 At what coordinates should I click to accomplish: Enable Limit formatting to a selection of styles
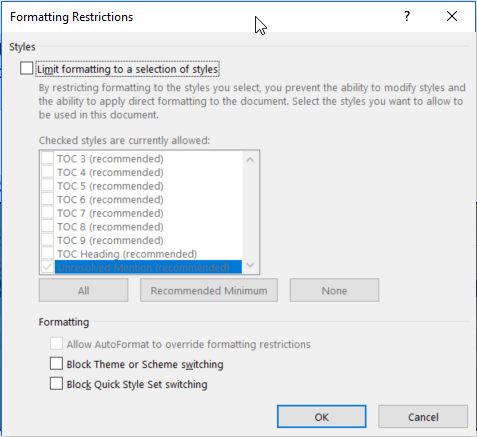26,68
